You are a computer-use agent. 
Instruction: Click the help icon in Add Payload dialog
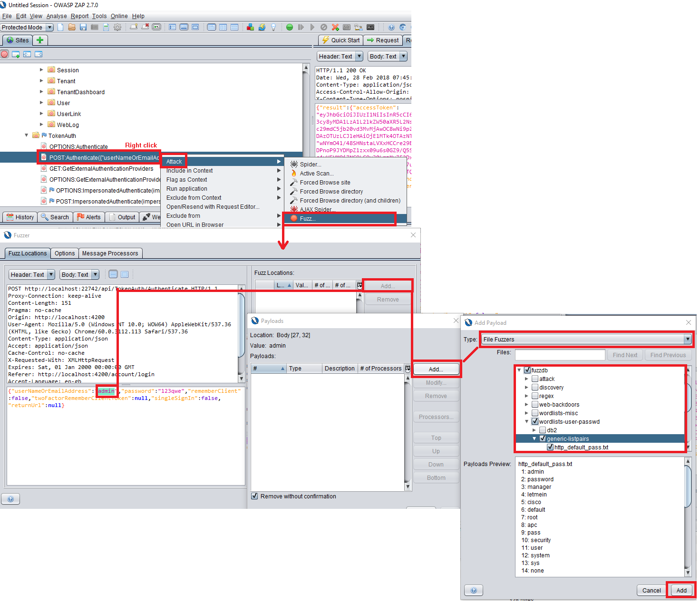pyautogui.click(x=474, y=590)
